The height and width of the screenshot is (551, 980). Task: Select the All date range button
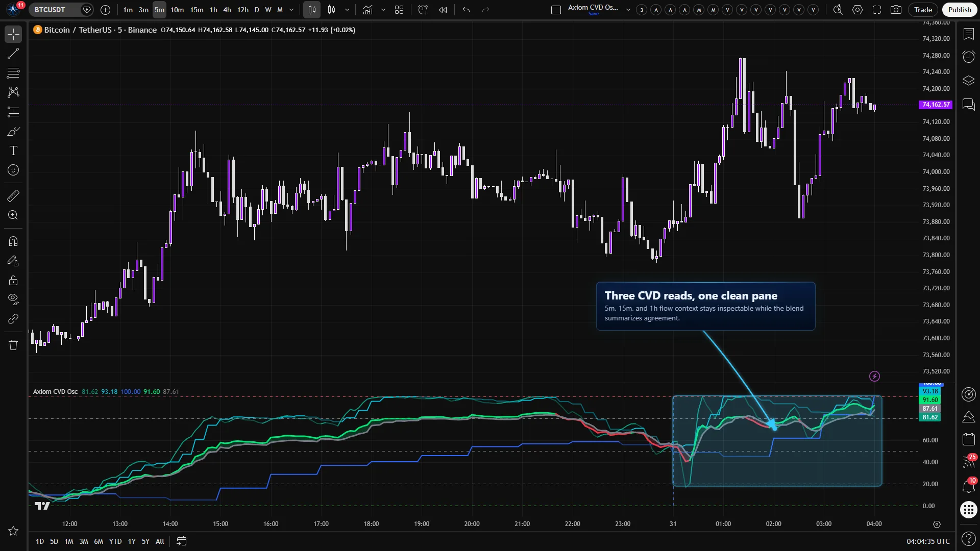pyautogui.click(x=160, y=541)
